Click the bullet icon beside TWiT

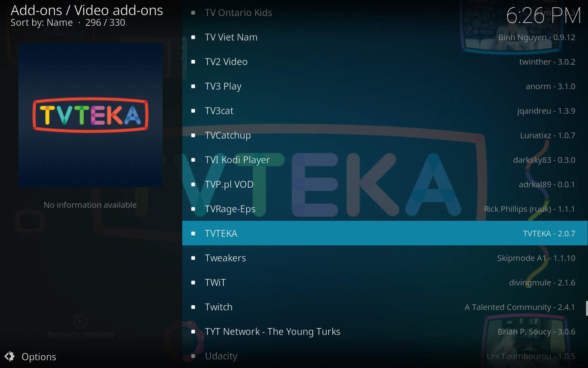[193, 283]
